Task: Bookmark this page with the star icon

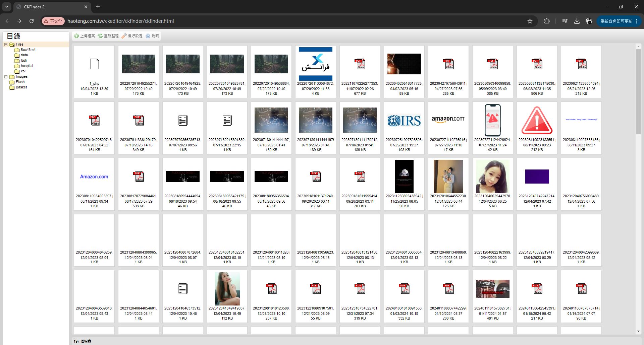Action: click(x=530, y=21)
